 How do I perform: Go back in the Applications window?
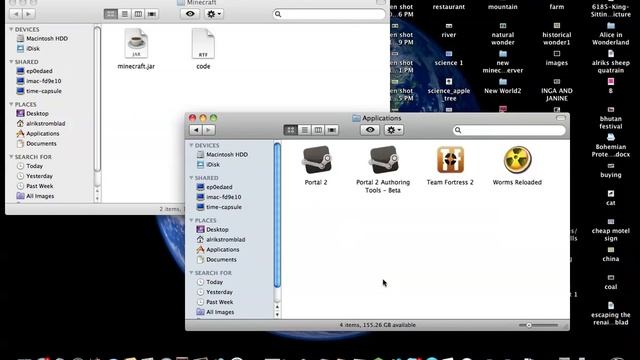click(196, 130)
